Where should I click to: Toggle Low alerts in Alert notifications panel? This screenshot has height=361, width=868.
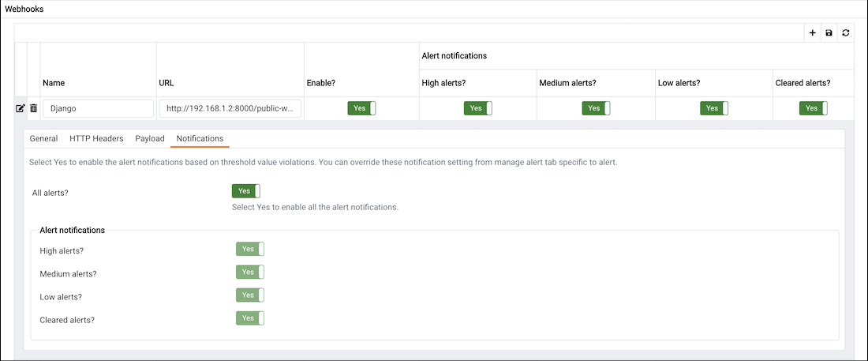coord(249,295)
